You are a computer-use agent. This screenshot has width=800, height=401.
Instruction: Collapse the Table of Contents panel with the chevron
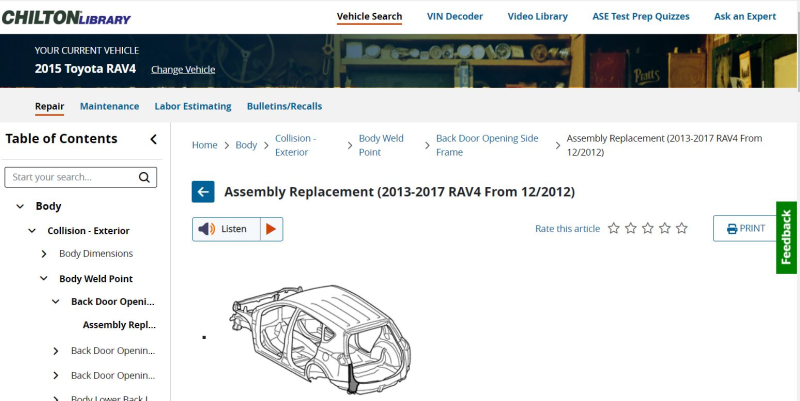tap(153, 139)
